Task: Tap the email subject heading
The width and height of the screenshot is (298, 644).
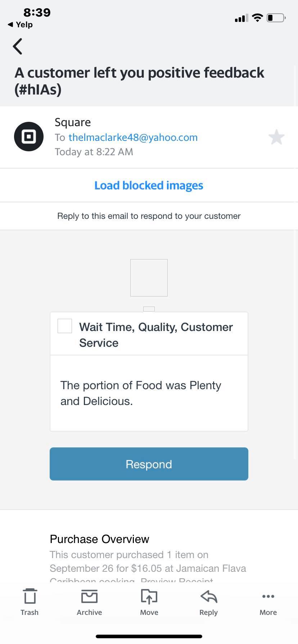Action: (139, 81)
